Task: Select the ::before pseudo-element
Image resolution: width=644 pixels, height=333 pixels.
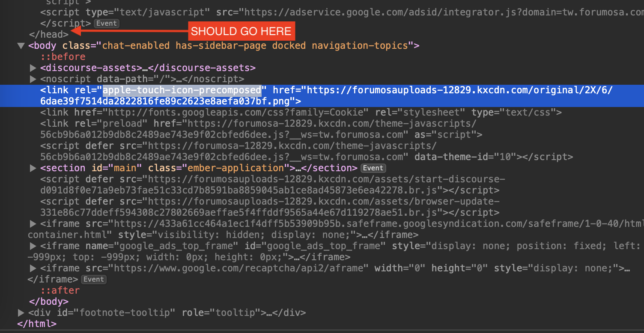Action: [x=63, y=57]
